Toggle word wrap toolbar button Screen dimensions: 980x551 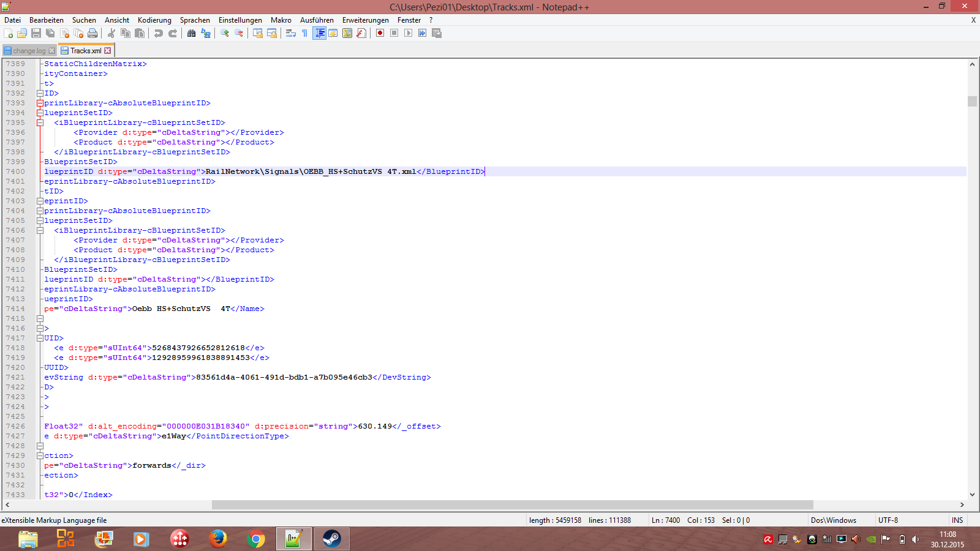[x=291, y=33]
